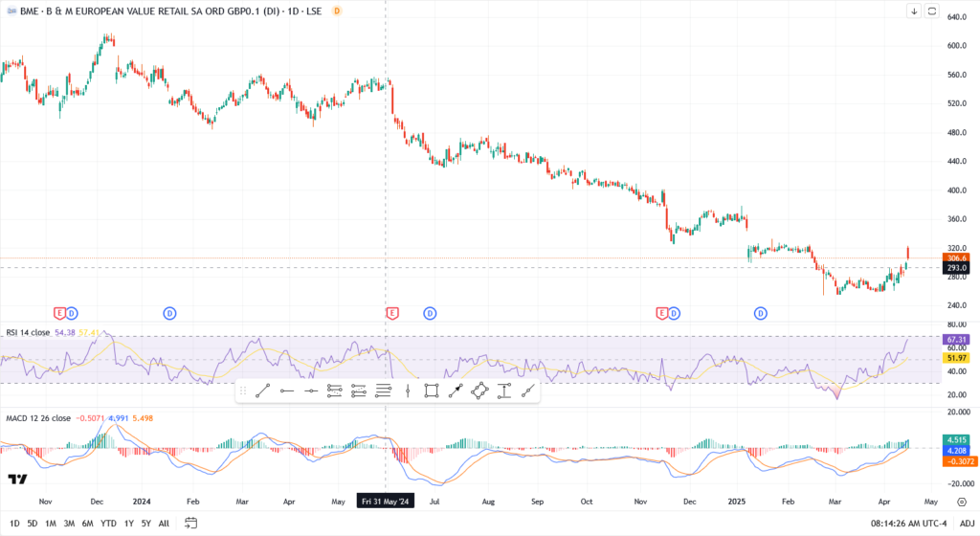Image resolution: width=980 pixels, height=536 pixels.
Task: Select the arrow line drawing tool
Action: pos(456,391)
